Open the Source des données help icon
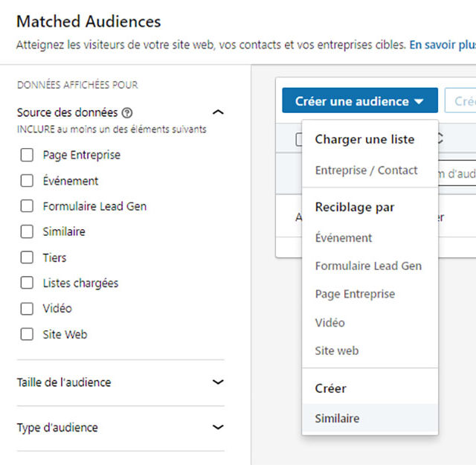 click(x=127, y=113)
